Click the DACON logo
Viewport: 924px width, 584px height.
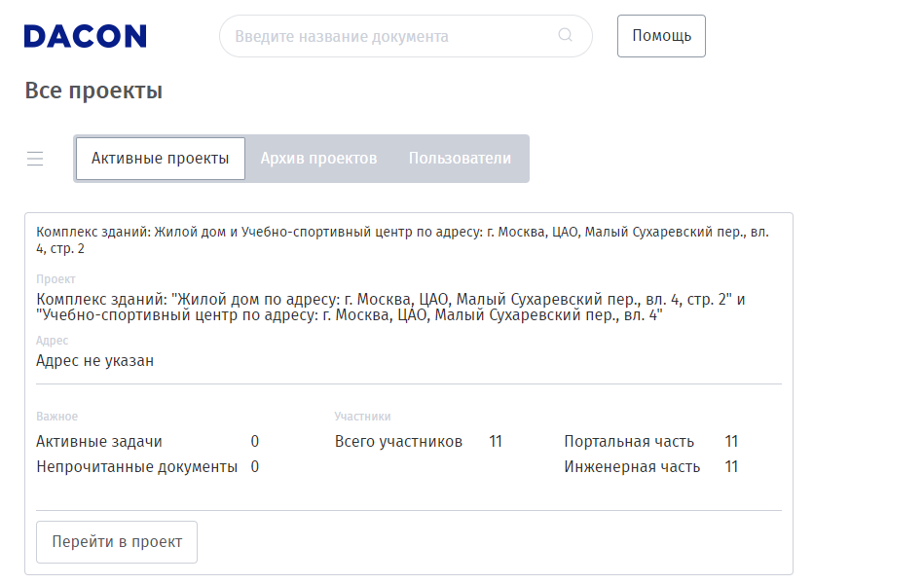pos(85,36)
